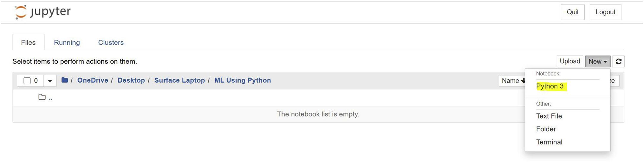Open the selection dropdown arrow
The width and height of the screenshot is (644, 164).
pyautogui.click(x=50, y=81)
